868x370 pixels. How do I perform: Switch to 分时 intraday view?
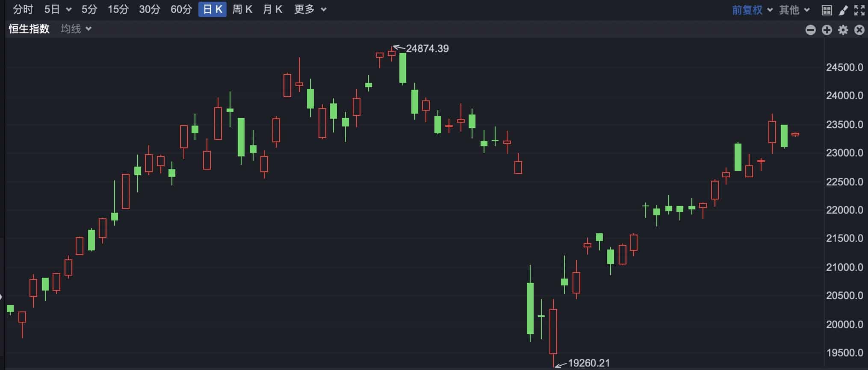[x=23, y=9]
